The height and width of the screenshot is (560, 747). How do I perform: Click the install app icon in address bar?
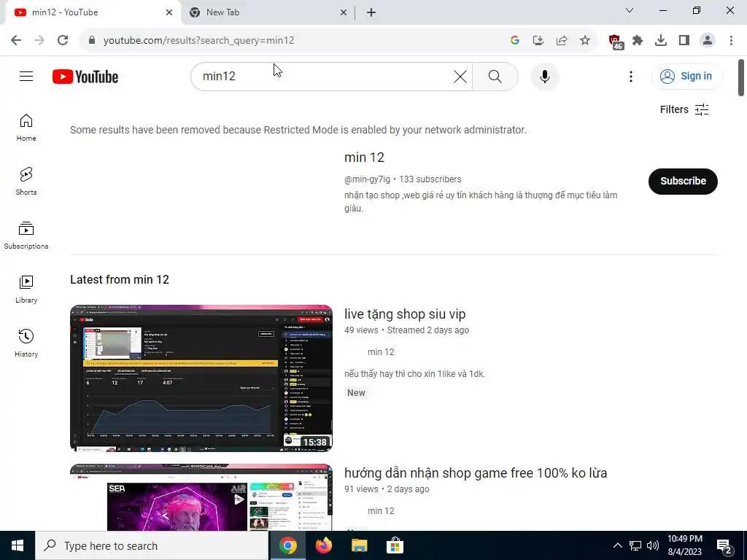point(538,40)
